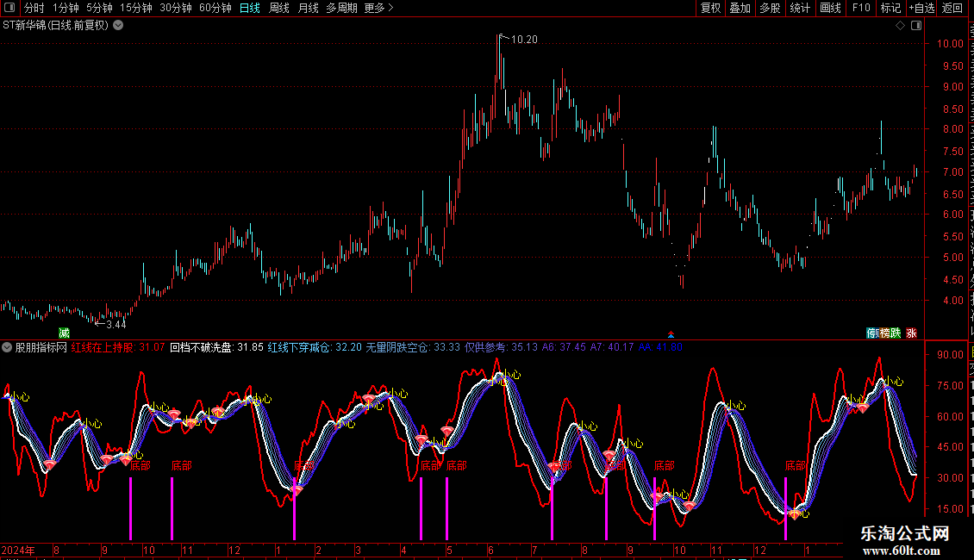Open the 画线 drawing tools

pyautogui.click(x=830, y=8)
